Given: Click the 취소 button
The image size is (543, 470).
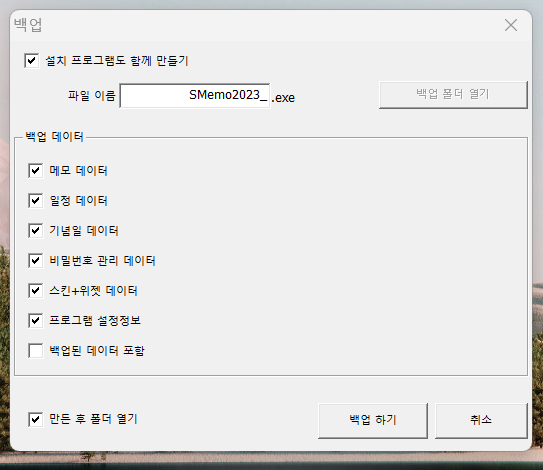Looking at the screenshot, I should coord(481,420).
